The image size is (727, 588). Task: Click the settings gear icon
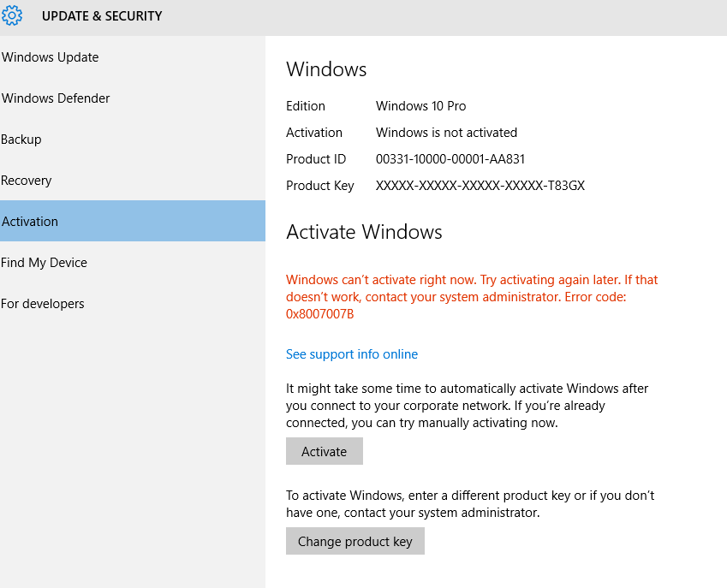point(12,15)
